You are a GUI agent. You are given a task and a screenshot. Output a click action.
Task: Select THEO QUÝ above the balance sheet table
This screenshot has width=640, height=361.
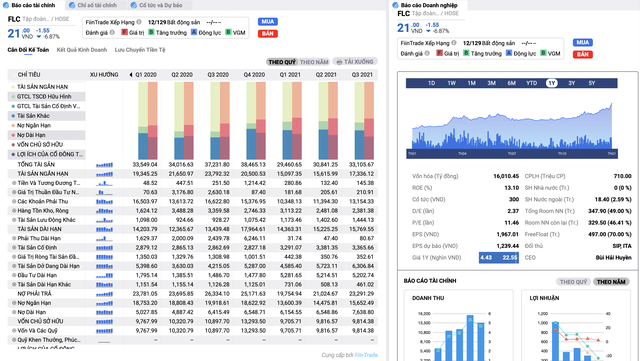pyautogui.click(x=282, y=62)
